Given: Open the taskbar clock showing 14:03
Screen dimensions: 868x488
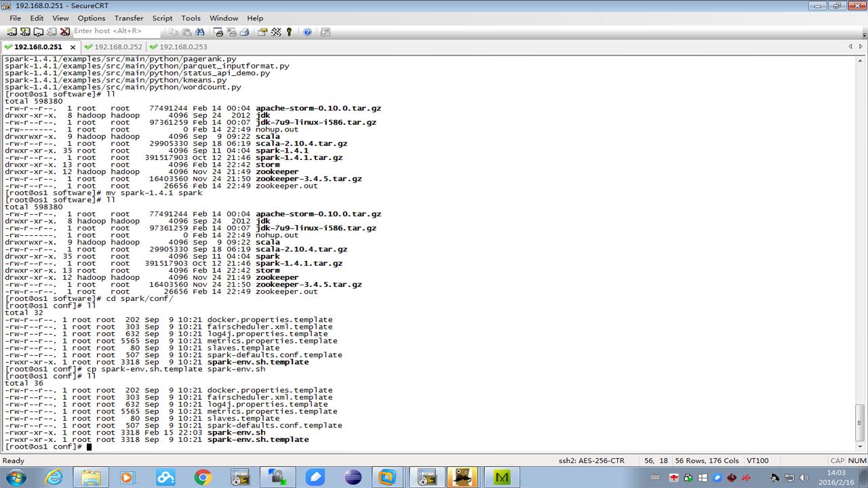Looking at the screenshot, I should pos(836,477).
